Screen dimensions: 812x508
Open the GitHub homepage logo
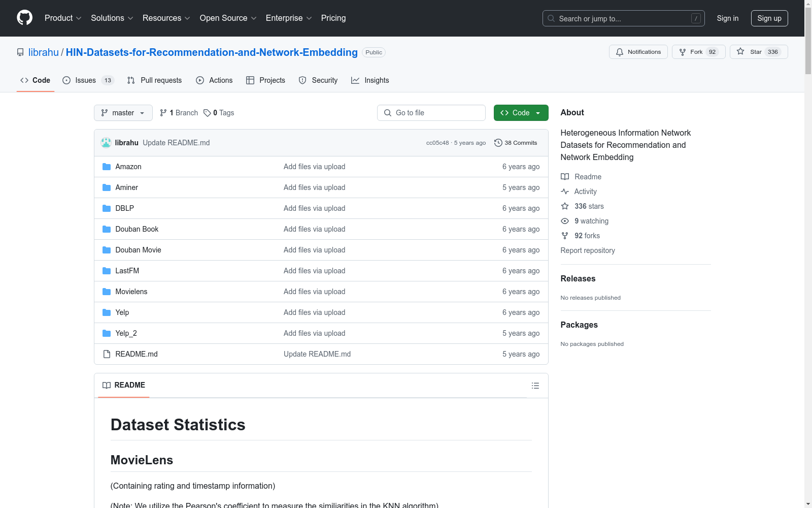pos(24,18)
